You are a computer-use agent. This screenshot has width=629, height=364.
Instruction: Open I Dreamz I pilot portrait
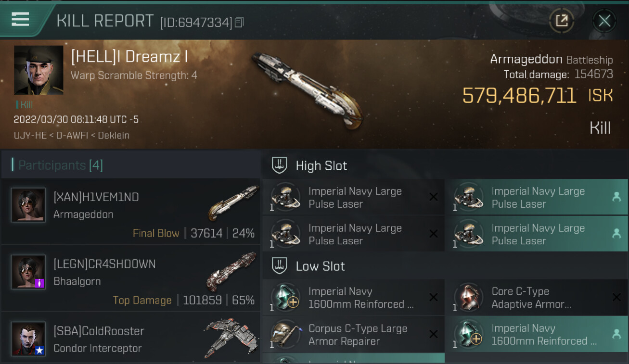39,70
